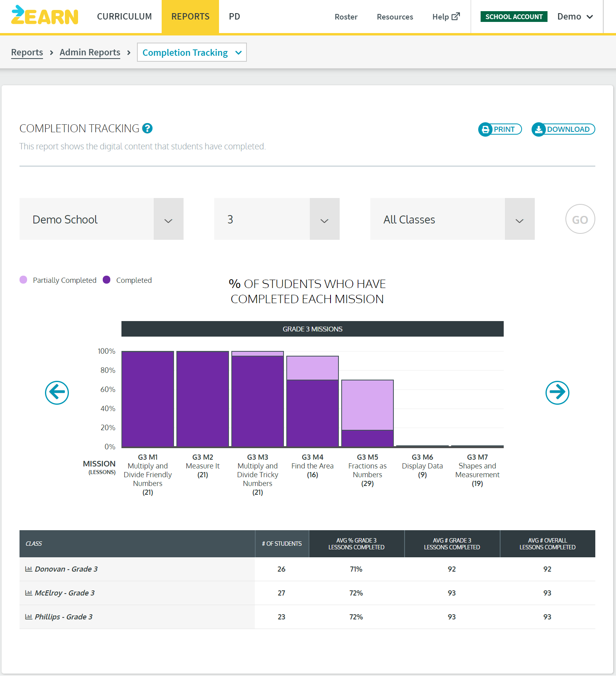
Task: Click the Zearn logo
Action: tap(45, 15)
